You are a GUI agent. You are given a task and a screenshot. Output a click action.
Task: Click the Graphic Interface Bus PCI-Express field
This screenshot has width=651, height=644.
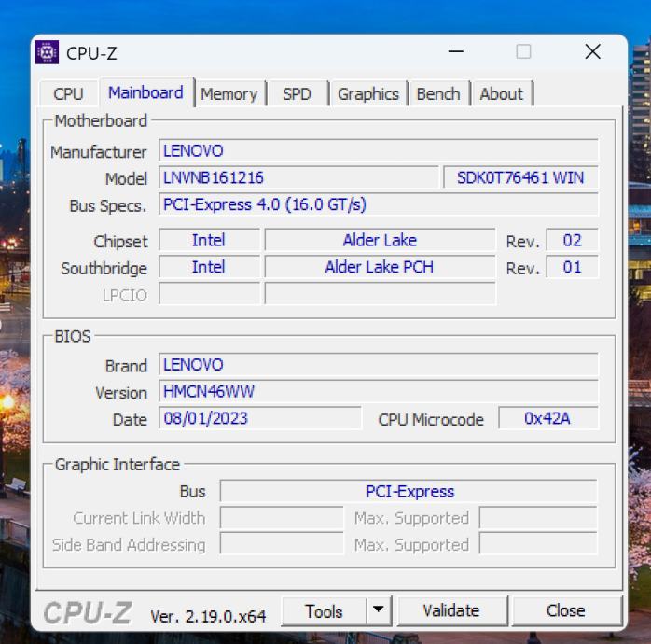pos(409,491)
